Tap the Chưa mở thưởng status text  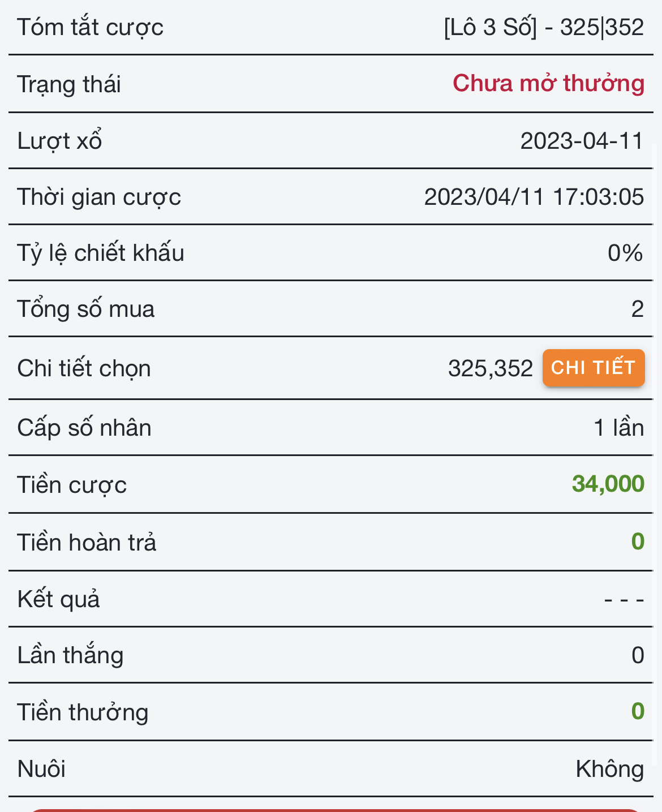click(548, 84)
